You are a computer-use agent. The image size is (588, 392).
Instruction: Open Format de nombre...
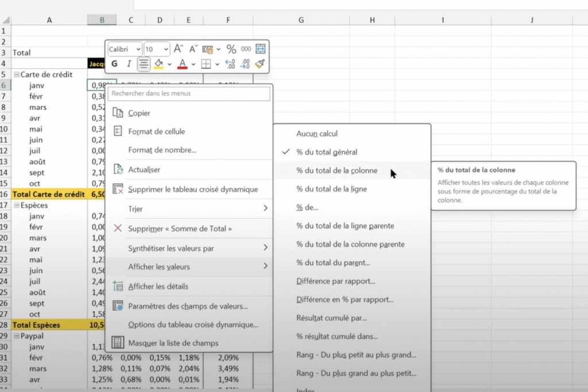point(188,150)
